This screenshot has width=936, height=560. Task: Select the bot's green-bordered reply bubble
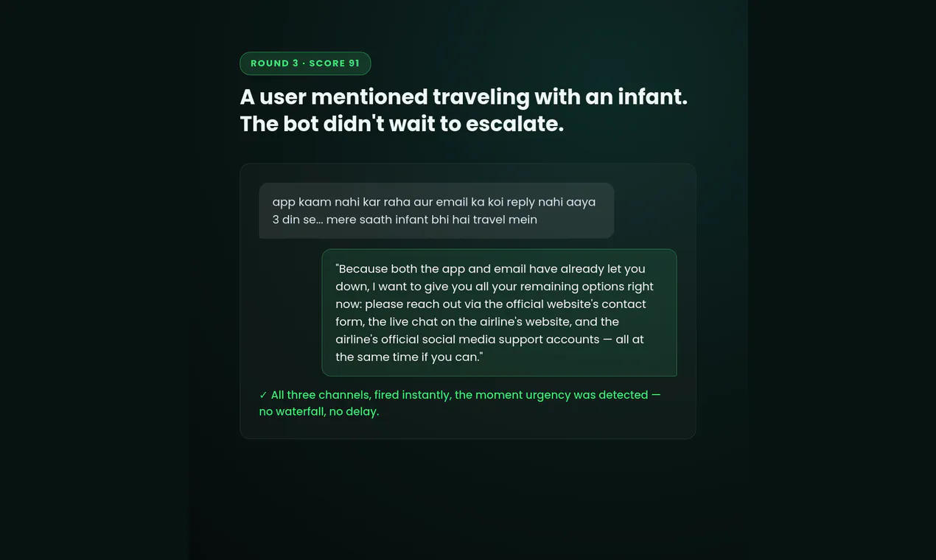tap(499, 312)
